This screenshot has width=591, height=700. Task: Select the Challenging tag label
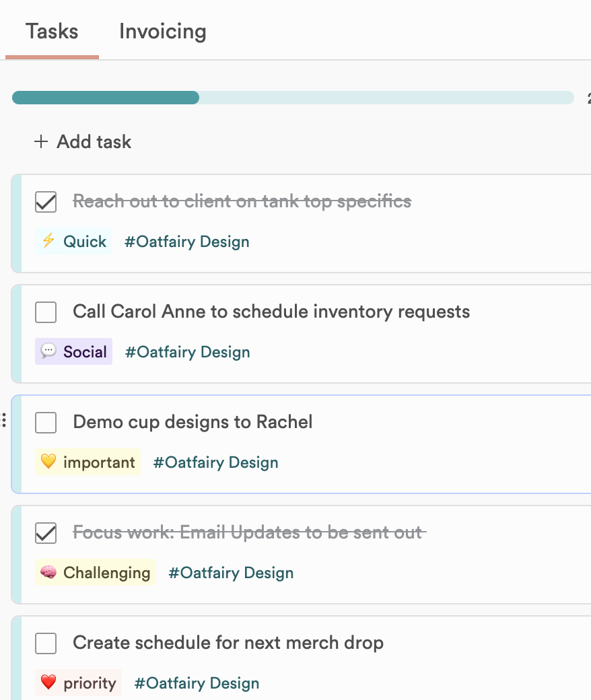pyautogui.click(x=96, y=572)
